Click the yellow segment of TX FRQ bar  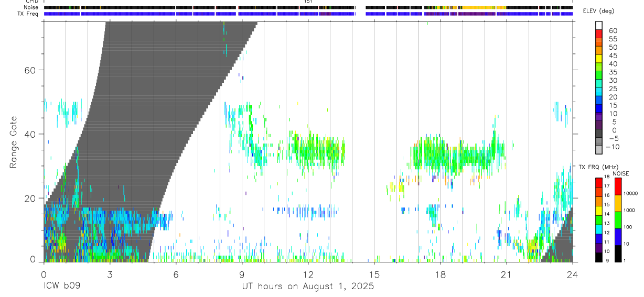click(x=599, y=211)
